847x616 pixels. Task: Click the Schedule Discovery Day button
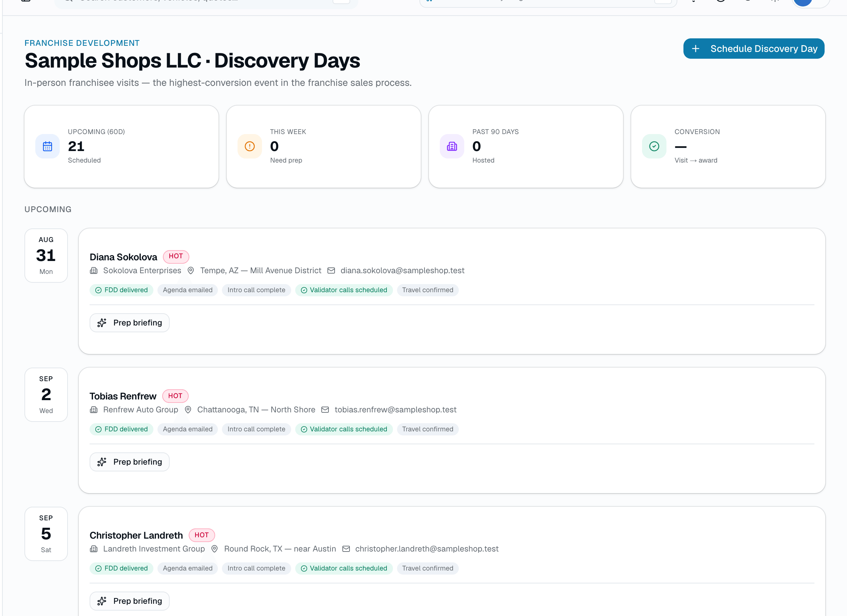tap(754, 49)
